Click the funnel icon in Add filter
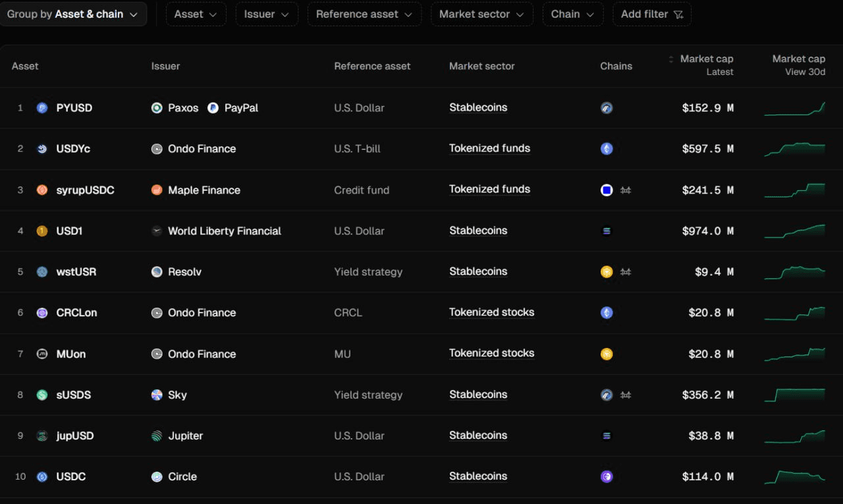Viewport: 843px width, 504px height. [678, 14]
